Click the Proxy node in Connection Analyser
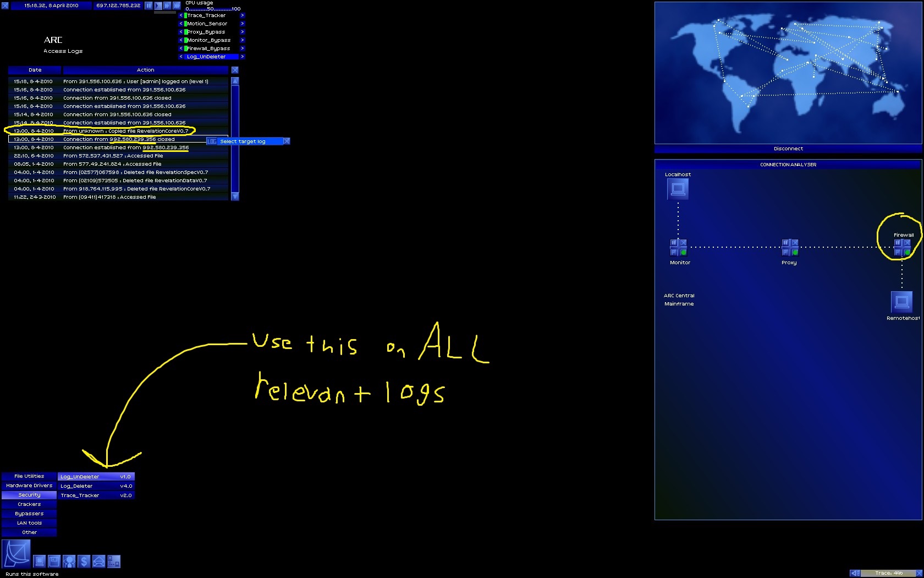This screenshot has height=578, width=924. pos(790,248)
